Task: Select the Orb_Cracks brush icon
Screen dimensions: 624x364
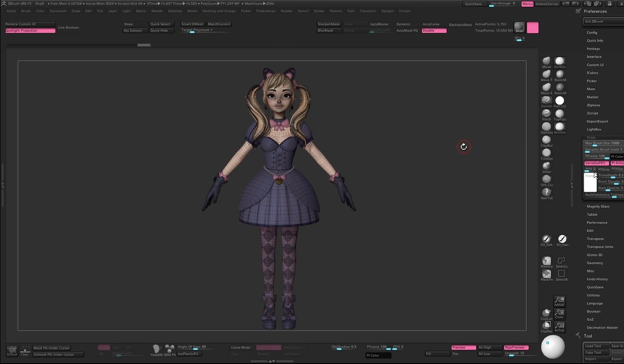Action: click(546, 179)
